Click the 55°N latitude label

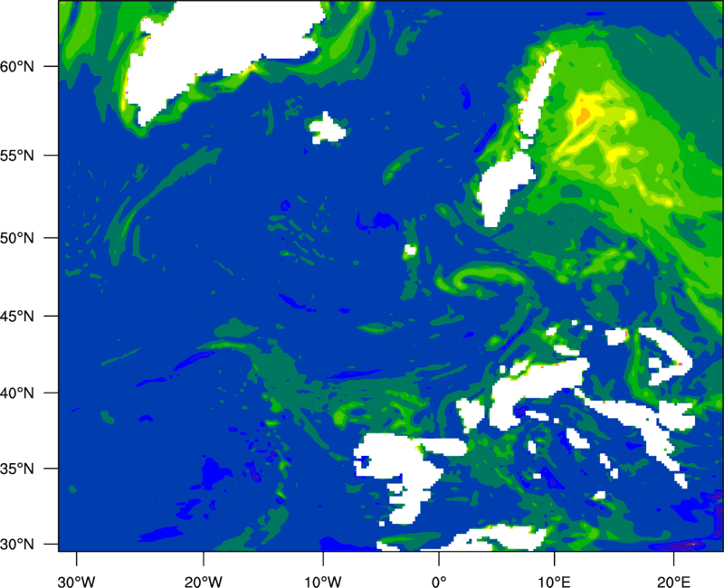(x=17, y=156)
